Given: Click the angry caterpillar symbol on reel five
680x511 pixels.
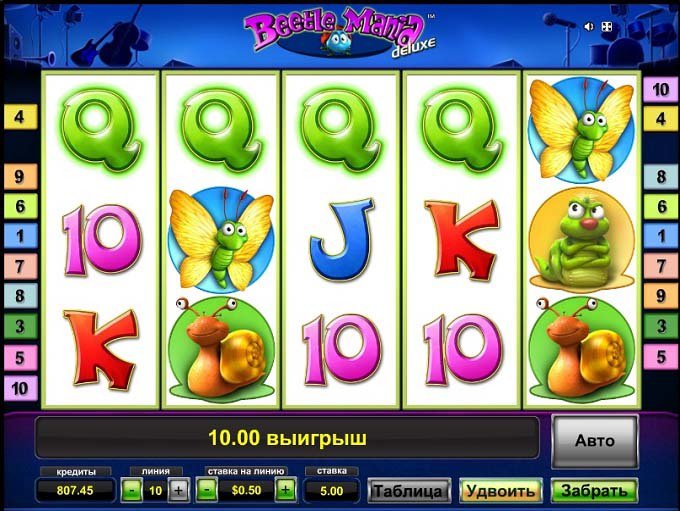Looking at the screenshot, I should pos(582,239).
